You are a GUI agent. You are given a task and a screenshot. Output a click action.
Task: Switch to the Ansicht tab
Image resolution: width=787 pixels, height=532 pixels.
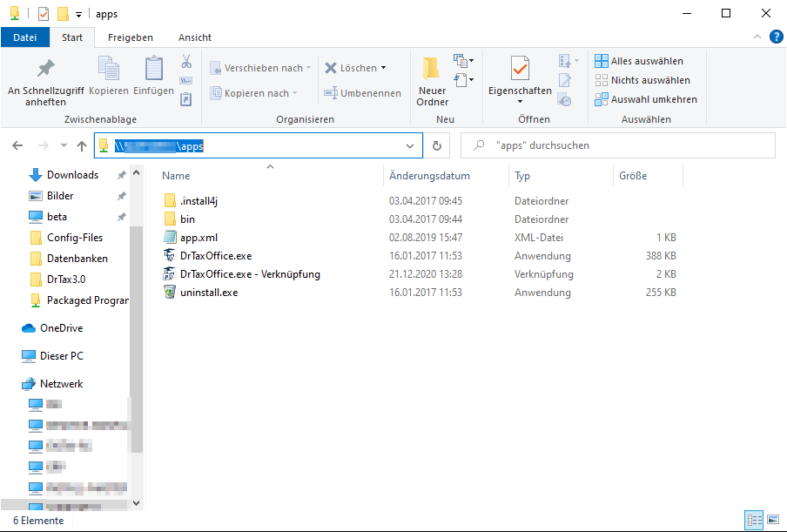[195, 37]
